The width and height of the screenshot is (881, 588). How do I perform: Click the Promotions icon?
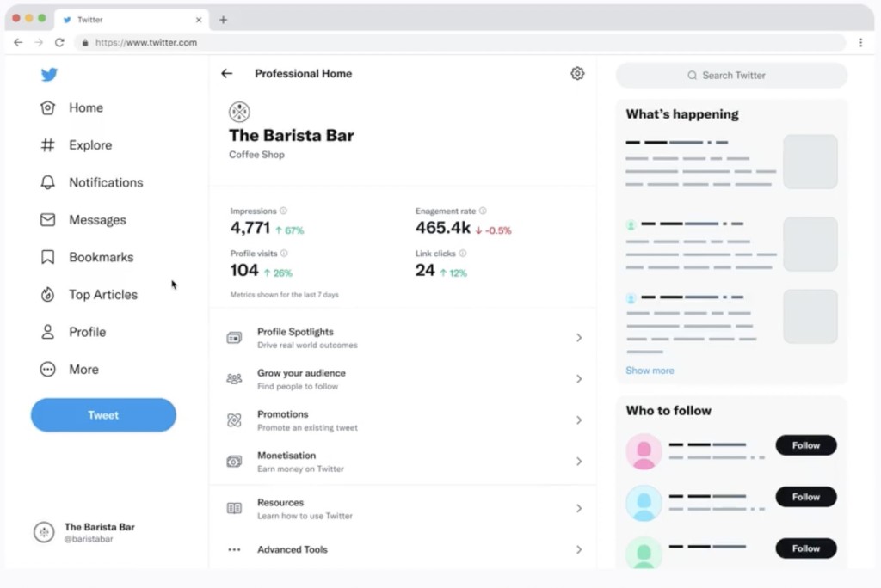(x=234, y=420)
